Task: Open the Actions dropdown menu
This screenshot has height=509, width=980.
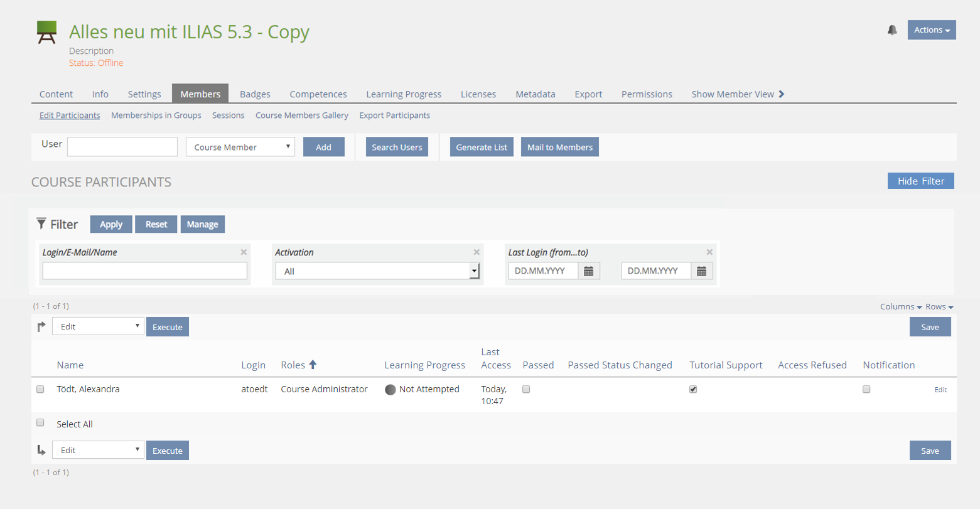Action: (x=931, y=30)
